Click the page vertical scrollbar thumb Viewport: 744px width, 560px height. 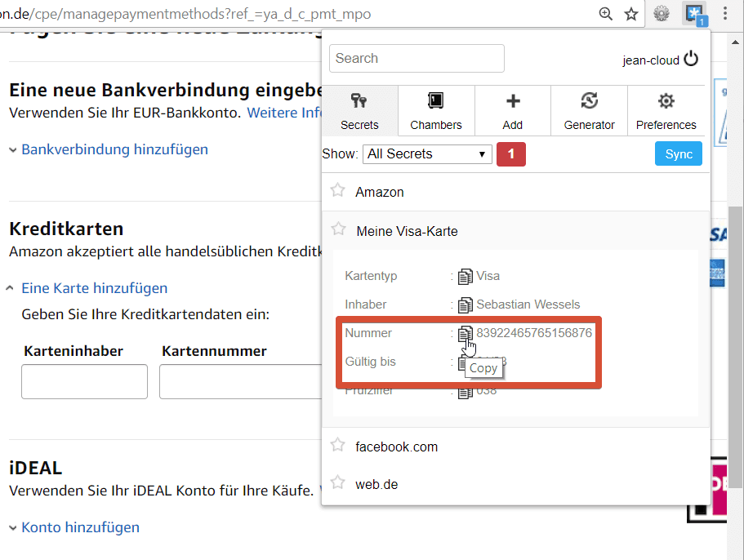click(736, 347)
